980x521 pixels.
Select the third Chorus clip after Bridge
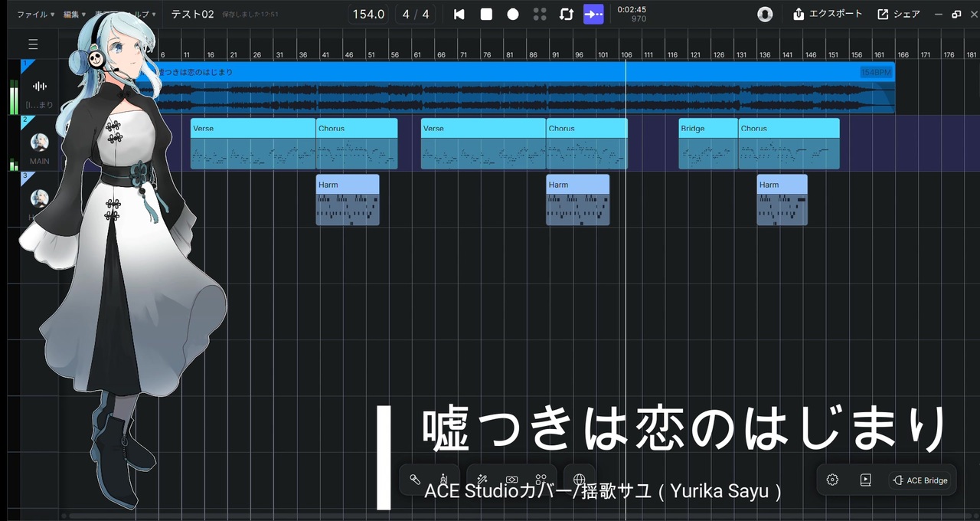click(789, 143)
